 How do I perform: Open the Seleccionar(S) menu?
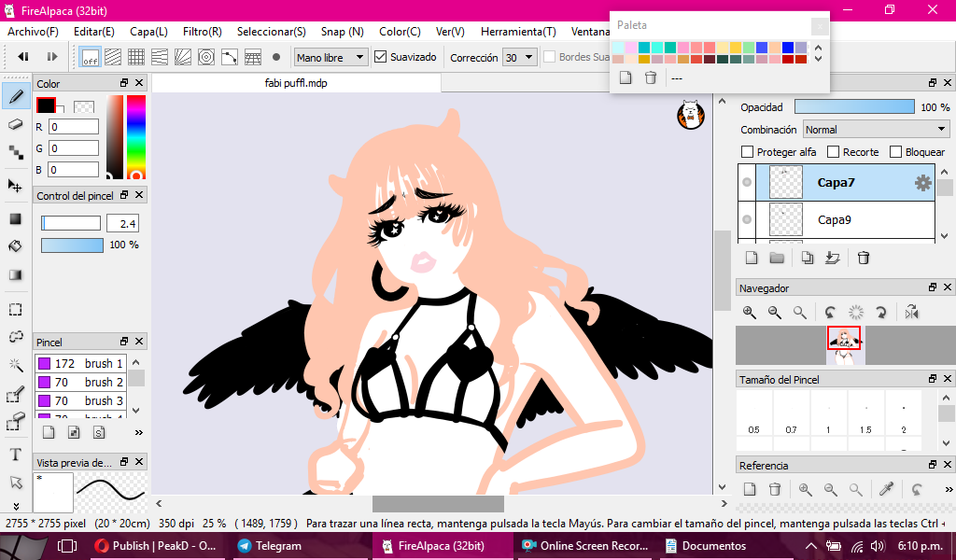[272, 32]
